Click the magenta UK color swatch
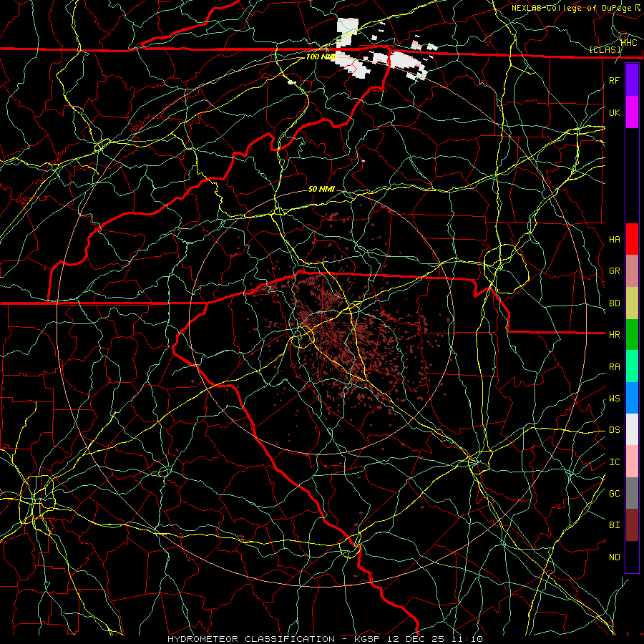This screenshot has height=644, width=644. coord(632,112)
